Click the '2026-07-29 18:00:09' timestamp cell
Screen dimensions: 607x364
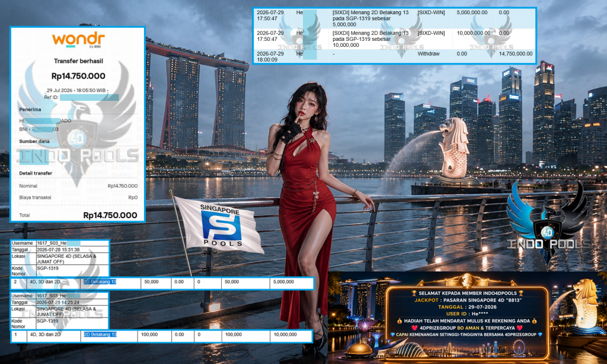click(x=270, y=56)
